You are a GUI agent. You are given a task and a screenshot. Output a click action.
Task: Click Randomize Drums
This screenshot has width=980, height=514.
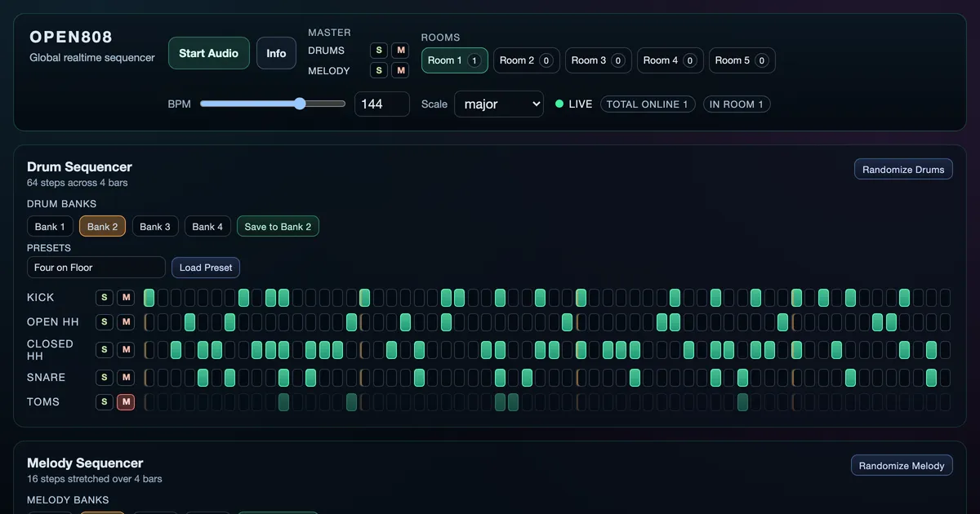pos(903,169)
